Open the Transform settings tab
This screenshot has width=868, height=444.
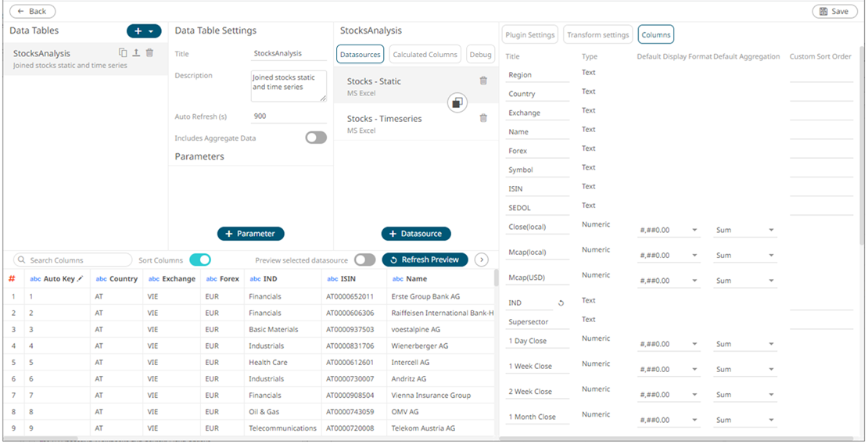coord(597,34)
